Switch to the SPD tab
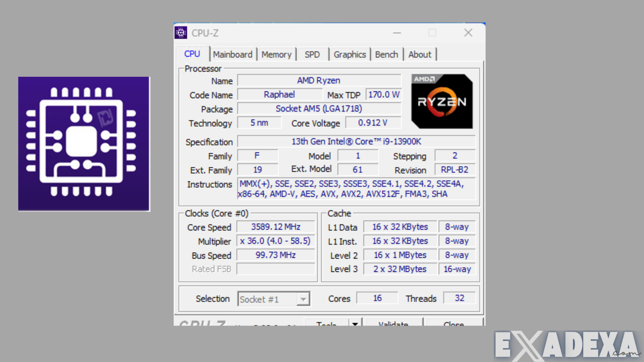Image resolution: width=644 pixels, height=362 pixels. [312, 54]
